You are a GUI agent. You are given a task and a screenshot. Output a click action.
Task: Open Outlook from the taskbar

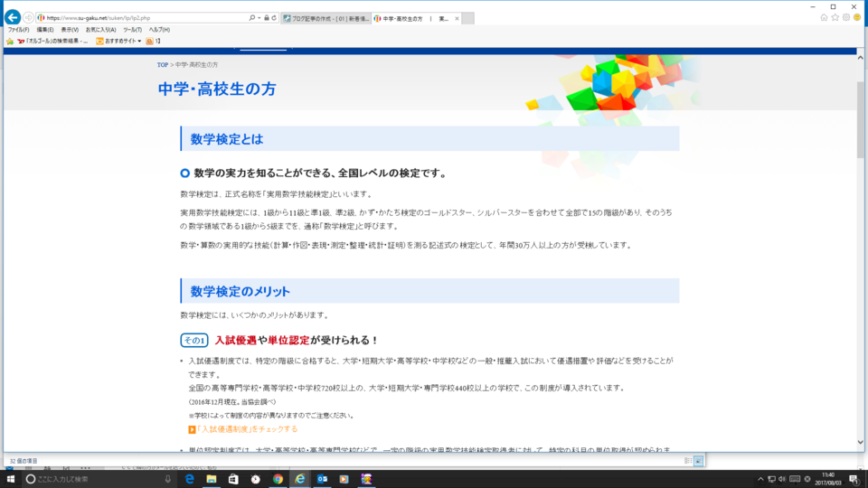point(322,479)
